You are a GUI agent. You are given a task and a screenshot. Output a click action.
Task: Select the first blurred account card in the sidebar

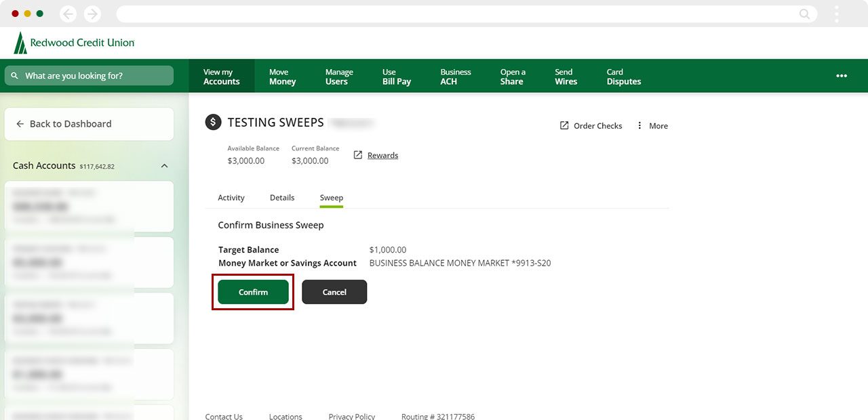[89, 207]
